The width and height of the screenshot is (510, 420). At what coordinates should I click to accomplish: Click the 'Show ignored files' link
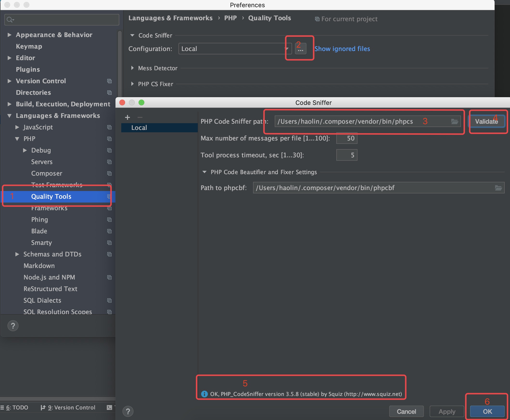coord(343,49)
